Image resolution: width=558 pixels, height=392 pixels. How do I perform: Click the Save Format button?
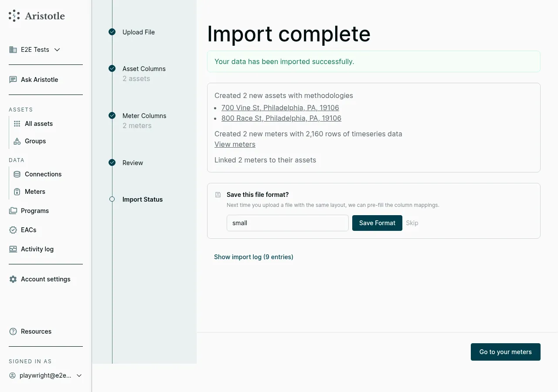[377, 223]
